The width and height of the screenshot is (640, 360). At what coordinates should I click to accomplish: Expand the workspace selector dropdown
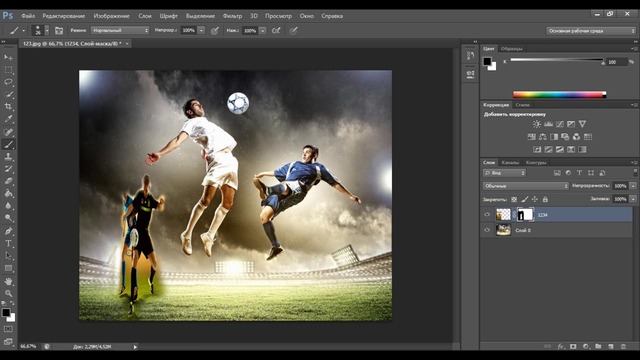[x=591, y=31]
